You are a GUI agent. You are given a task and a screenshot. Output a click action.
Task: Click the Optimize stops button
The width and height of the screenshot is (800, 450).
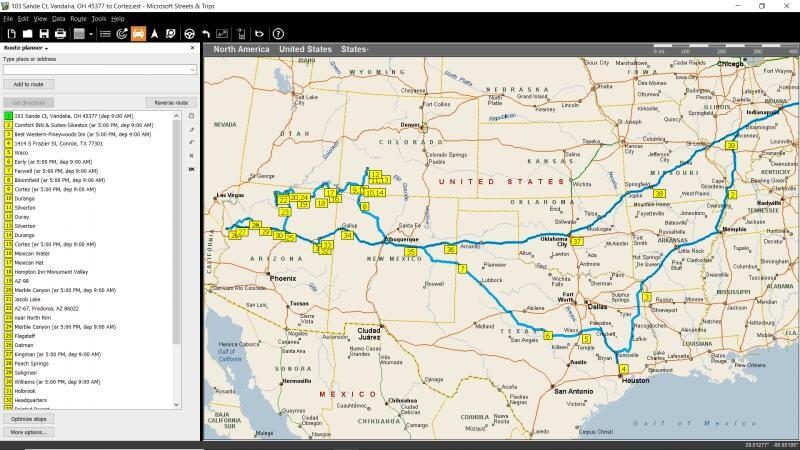pyautogui.click(x=29, y=419)
